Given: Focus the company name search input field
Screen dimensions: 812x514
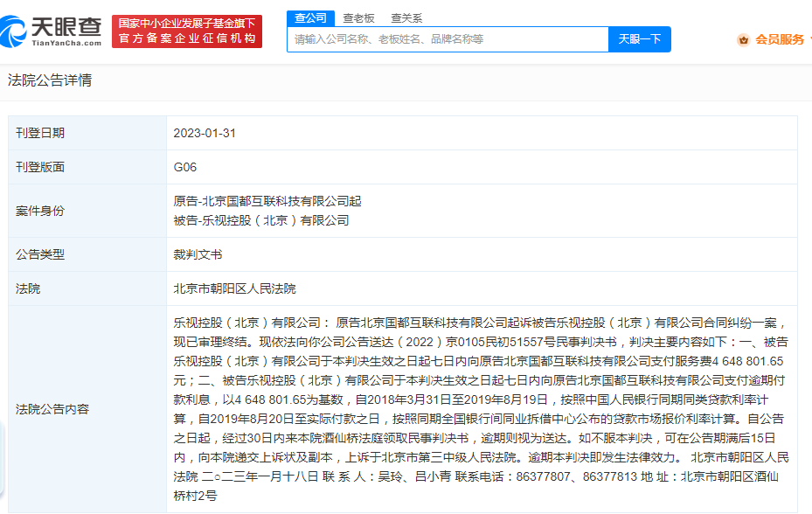Looking at the screenshot, I should point(448,39).
